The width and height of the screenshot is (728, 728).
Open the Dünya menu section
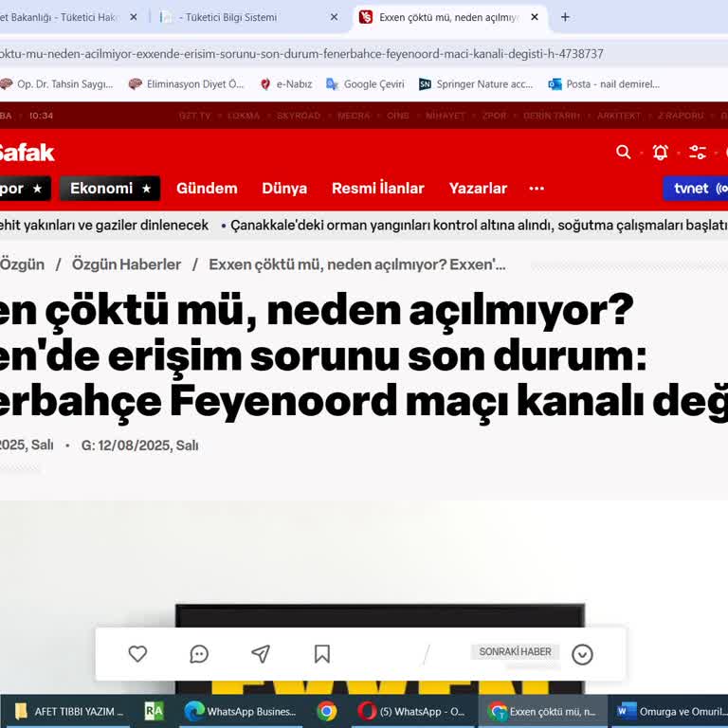pos(284,188)
